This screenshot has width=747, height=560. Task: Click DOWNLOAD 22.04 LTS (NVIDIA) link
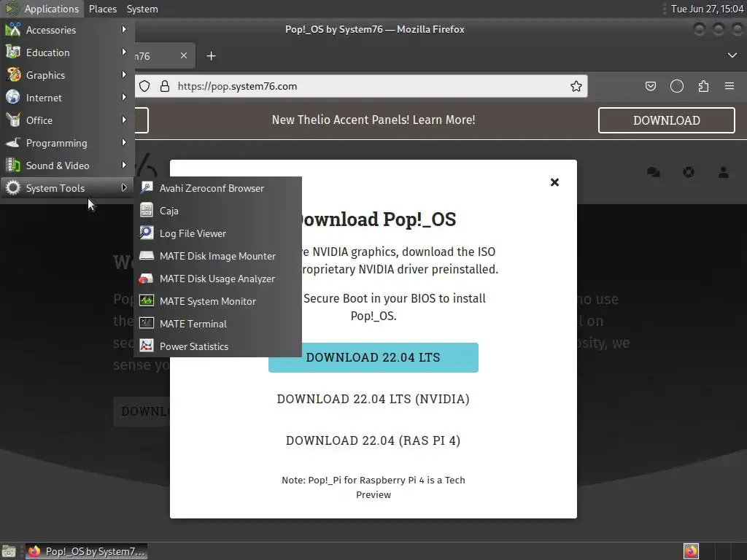pos(373,399)
